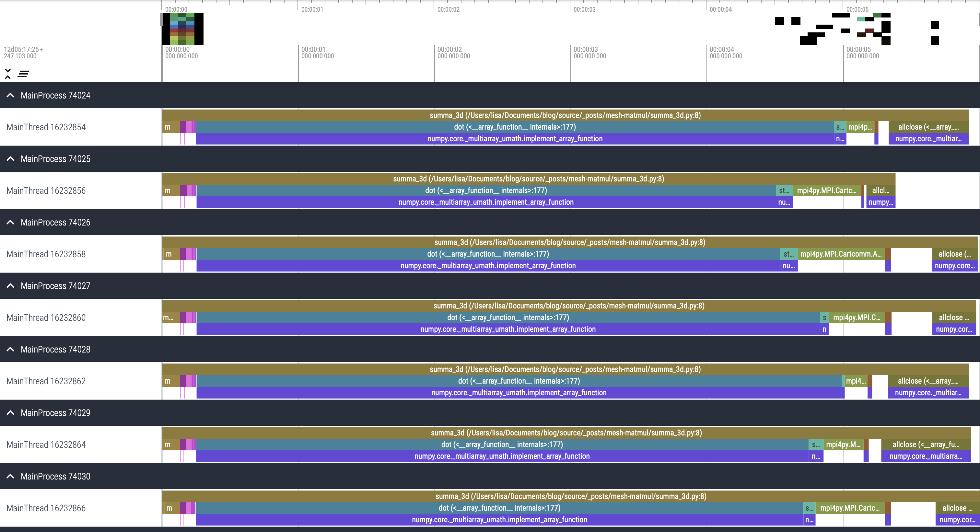This screenshot has width=980, height=532.
Task: Click the colored overview minimap block
Action: click(x=182, y=29)
